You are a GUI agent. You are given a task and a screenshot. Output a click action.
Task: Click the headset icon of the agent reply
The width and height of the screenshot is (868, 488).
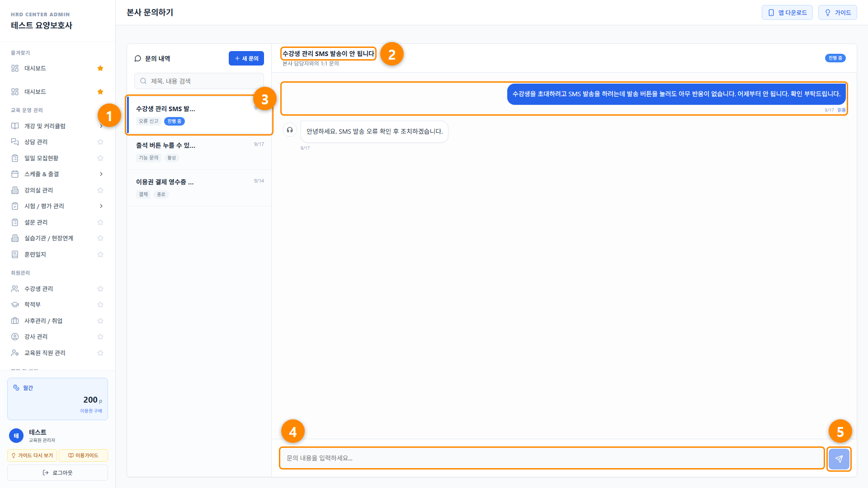pyautogui.click(x=290, y=130)
